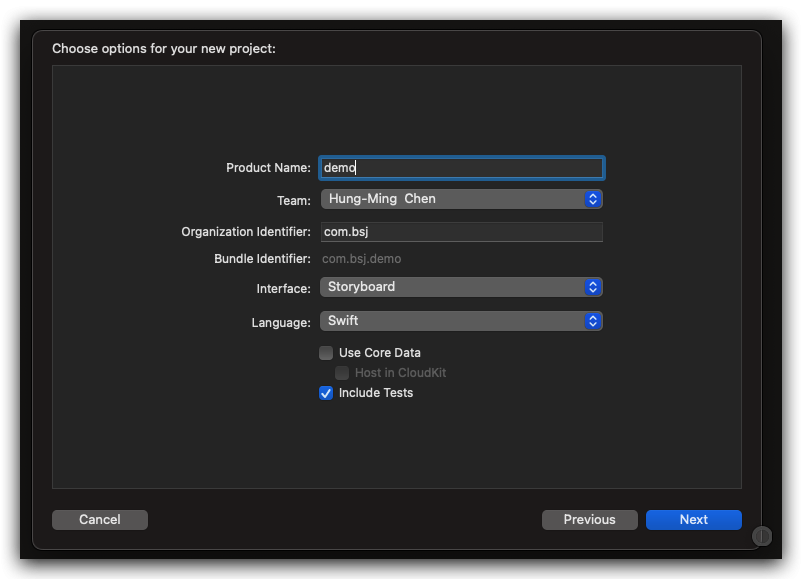Viewport: 802px width, 579px height.
Task: Click the "Choose options for your new project" heading
Action: click(164, 48)
